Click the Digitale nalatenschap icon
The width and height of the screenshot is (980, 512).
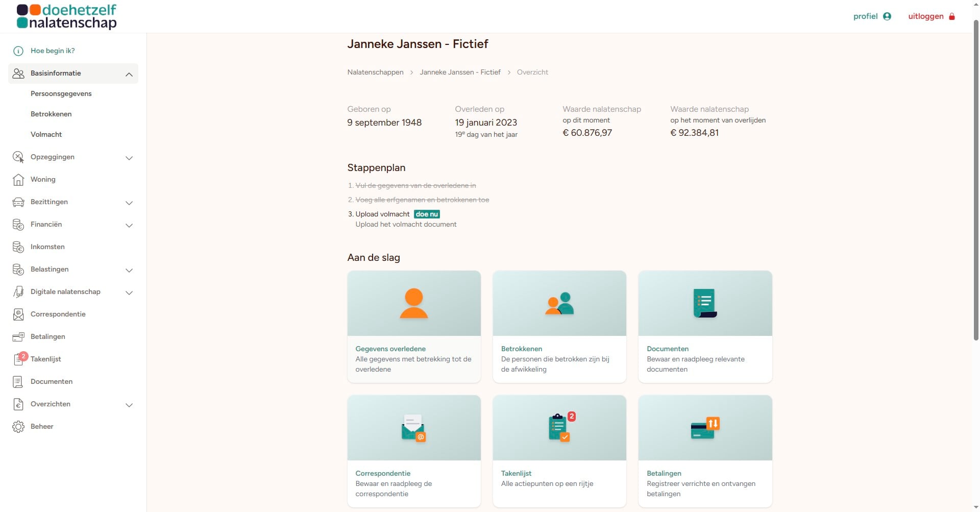18,292
